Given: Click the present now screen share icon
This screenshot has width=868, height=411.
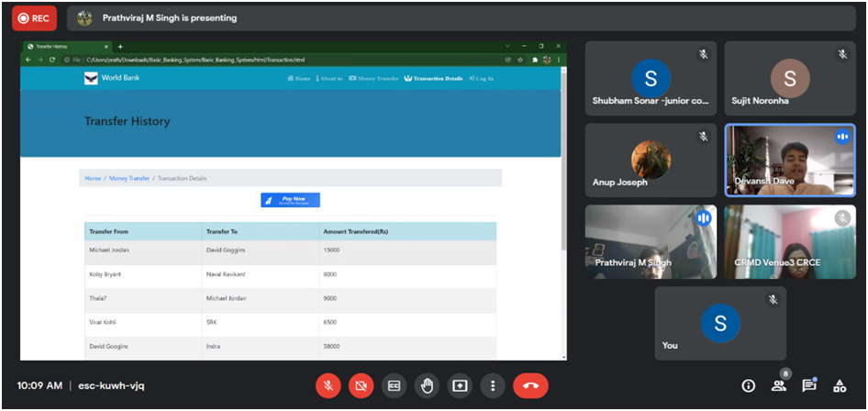Looking at the screenshot, I should [x=460, y=386].
